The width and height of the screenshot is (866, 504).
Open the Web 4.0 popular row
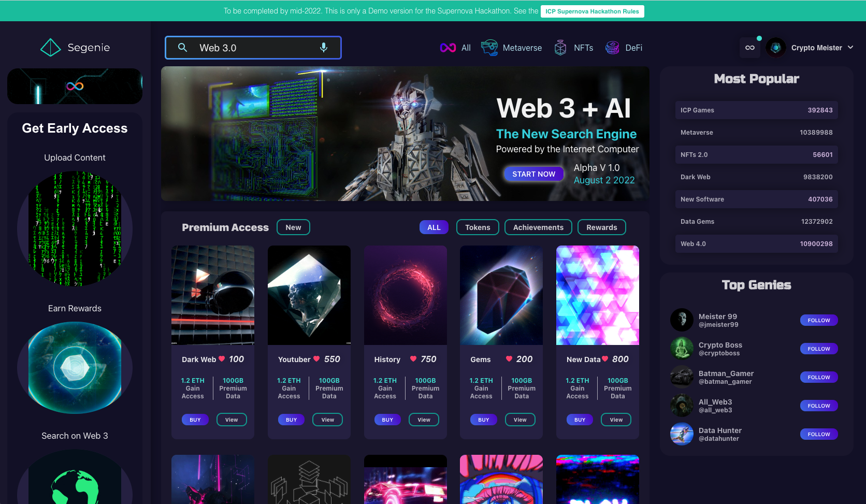pos(756,244)
